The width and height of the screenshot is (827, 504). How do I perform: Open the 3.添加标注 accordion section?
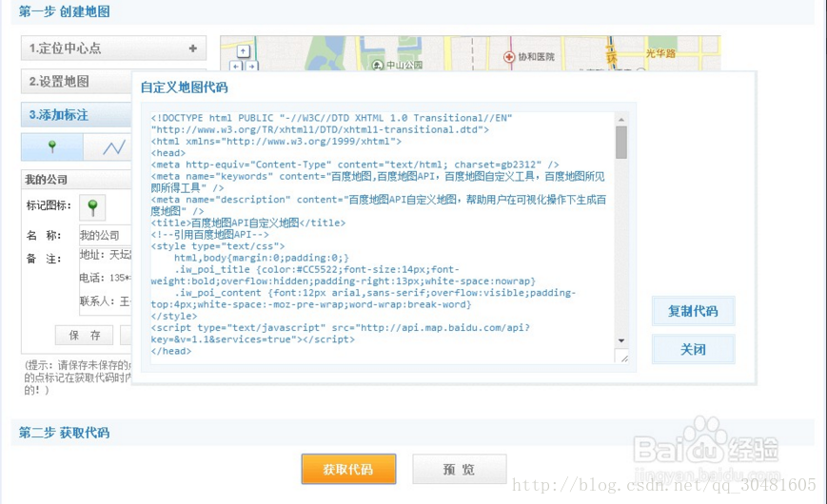click(76, 114)
